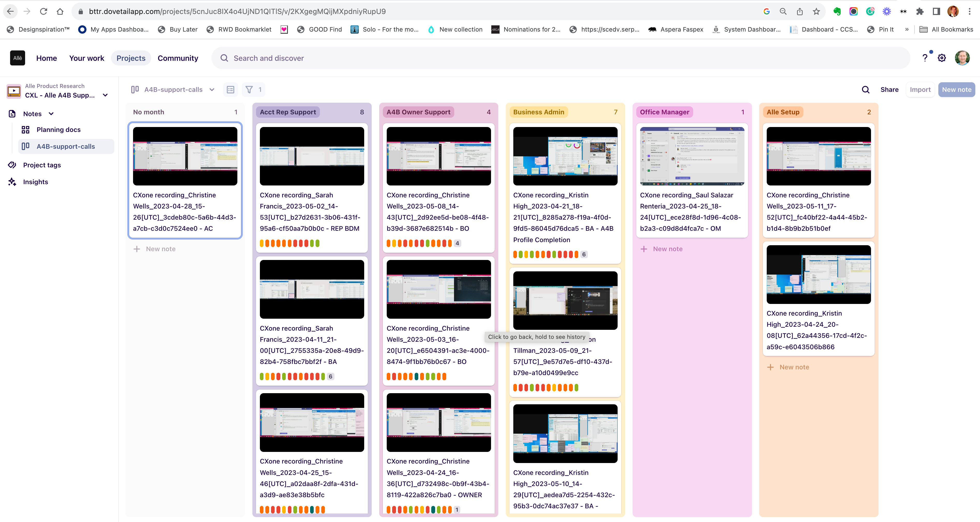Open Your work tab
Image resolution: width=980 pixels, height=522 pixels.
pos(86,58)
